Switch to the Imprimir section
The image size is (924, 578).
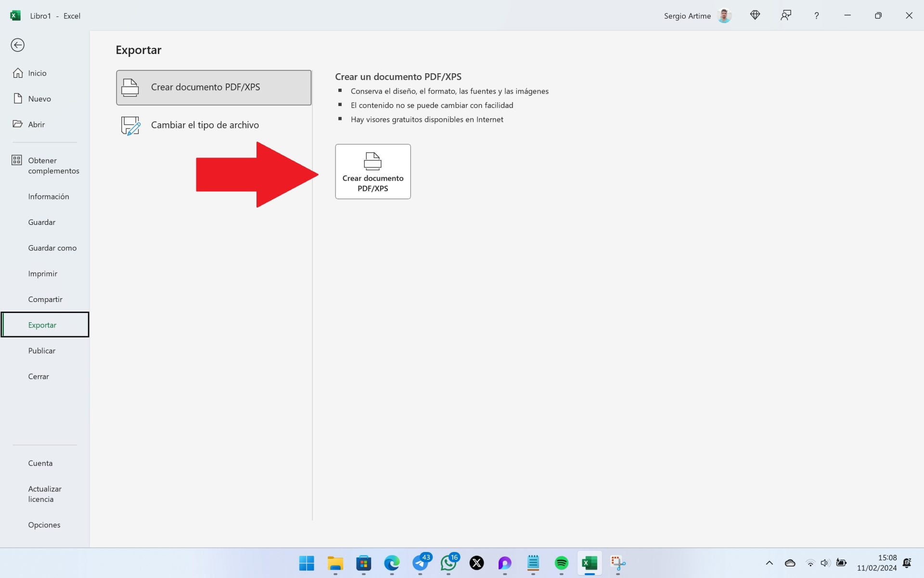click(43, 273)
